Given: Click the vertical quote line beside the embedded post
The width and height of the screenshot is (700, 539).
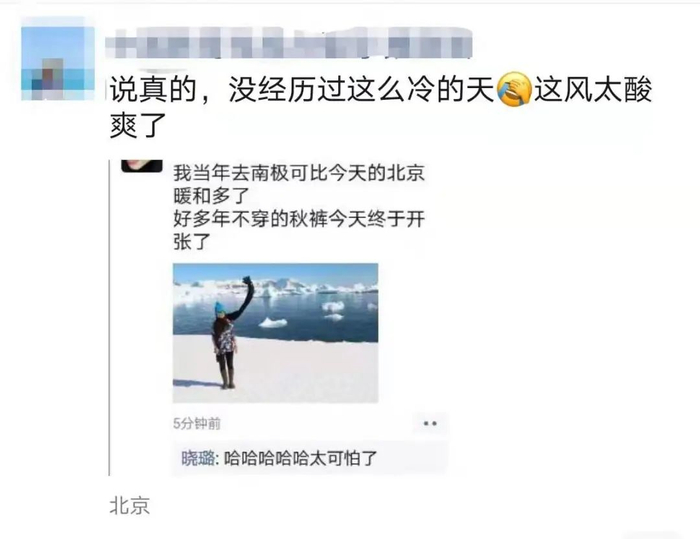Looking at the screenshot, I should (109, 318).
